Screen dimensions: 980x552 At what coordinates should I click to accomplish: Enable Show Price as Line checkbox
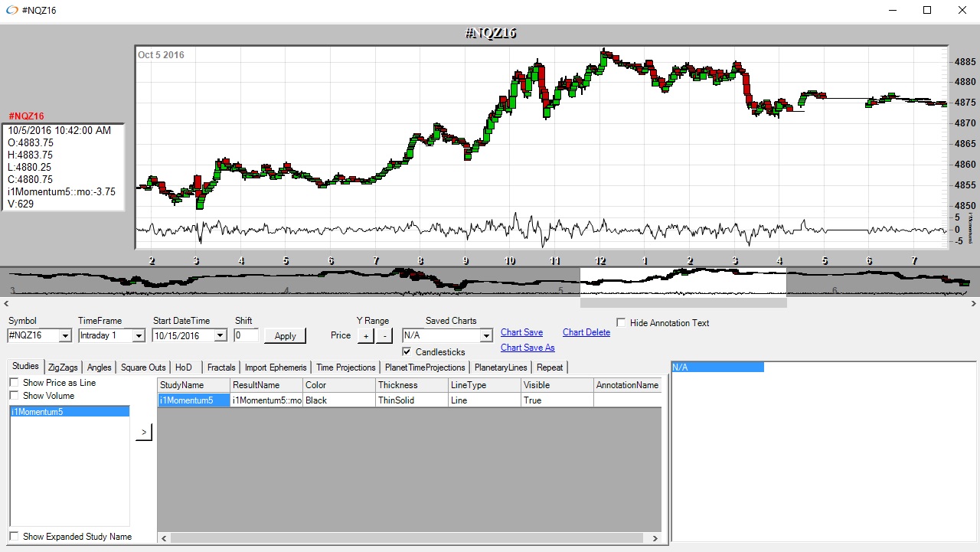pos(15,383)
